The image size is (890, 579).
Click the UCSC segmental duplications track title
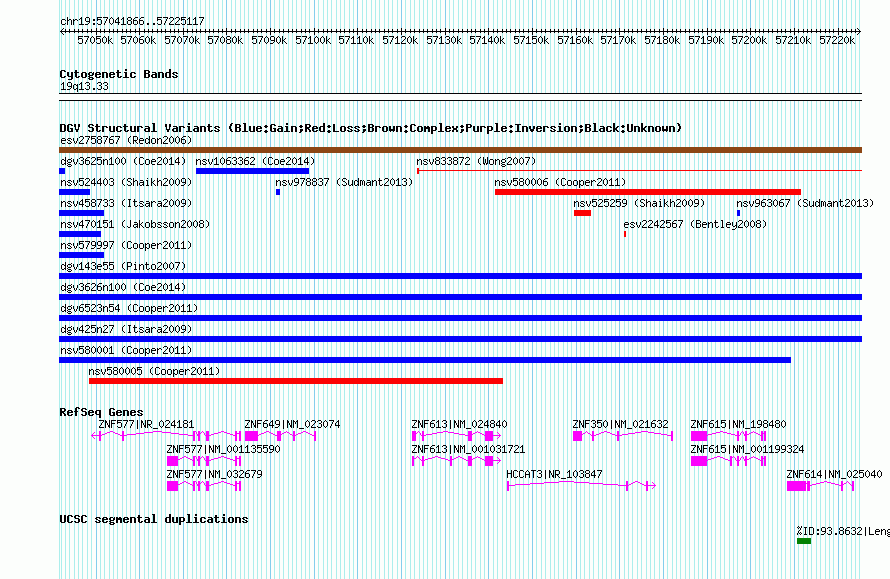(x=154, y=519)
